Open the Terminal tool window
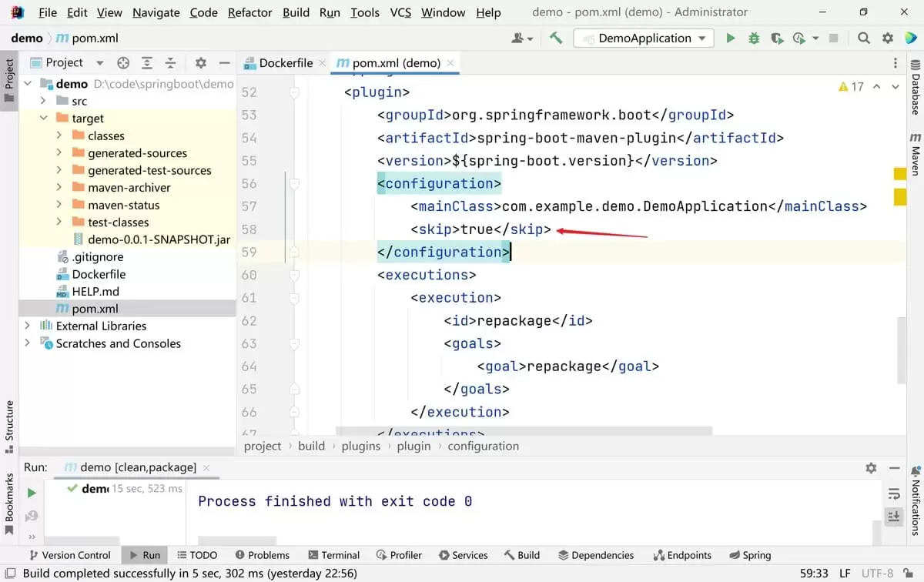 click(333, 555)
